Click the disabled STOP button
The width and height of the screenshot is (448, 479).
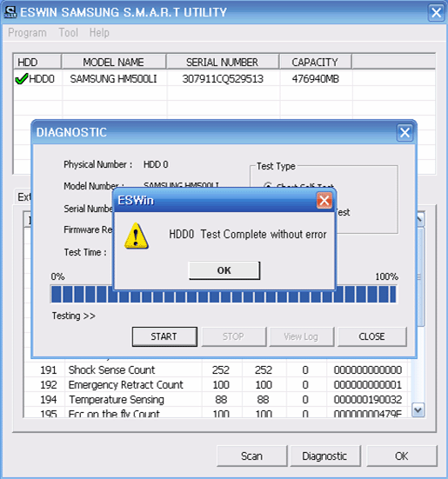point(233,336)
